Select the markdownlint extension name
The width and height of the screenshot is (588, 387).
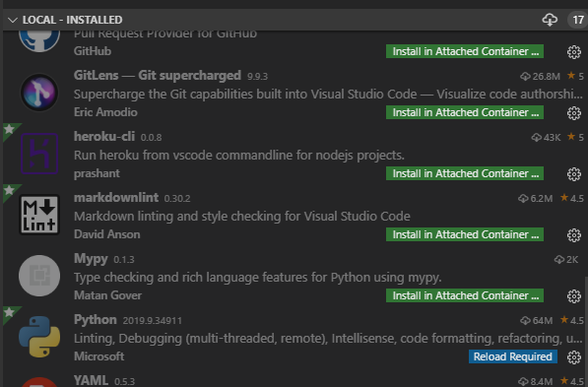(116, 198)
